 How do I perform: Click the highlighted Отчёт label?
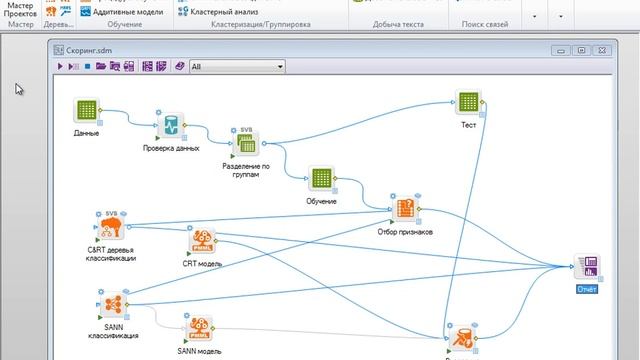tap(587, 289)
